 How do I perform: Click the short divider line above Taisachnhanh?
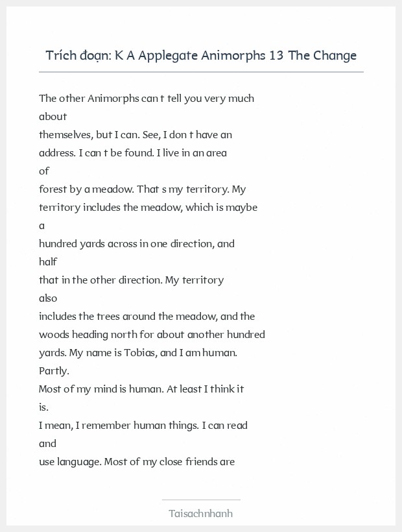tap(201, 500)
